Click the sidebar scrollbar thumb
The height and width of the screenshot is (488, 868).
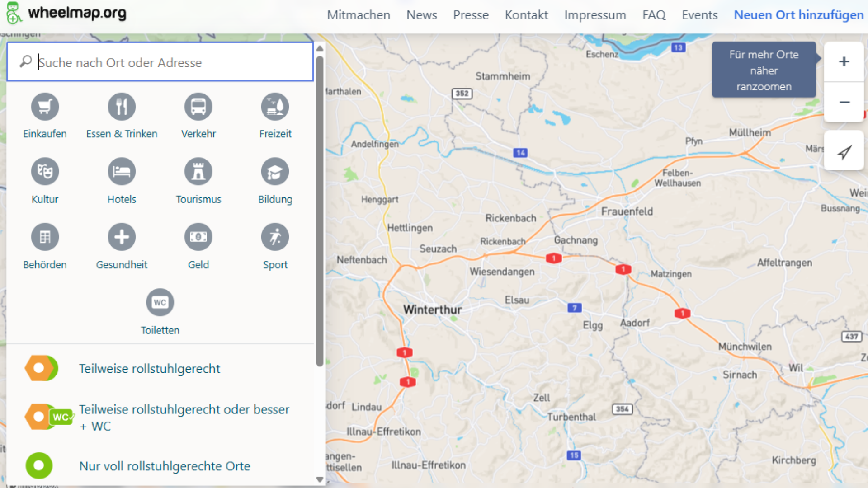pyautogui.click(x=320, y=211)
